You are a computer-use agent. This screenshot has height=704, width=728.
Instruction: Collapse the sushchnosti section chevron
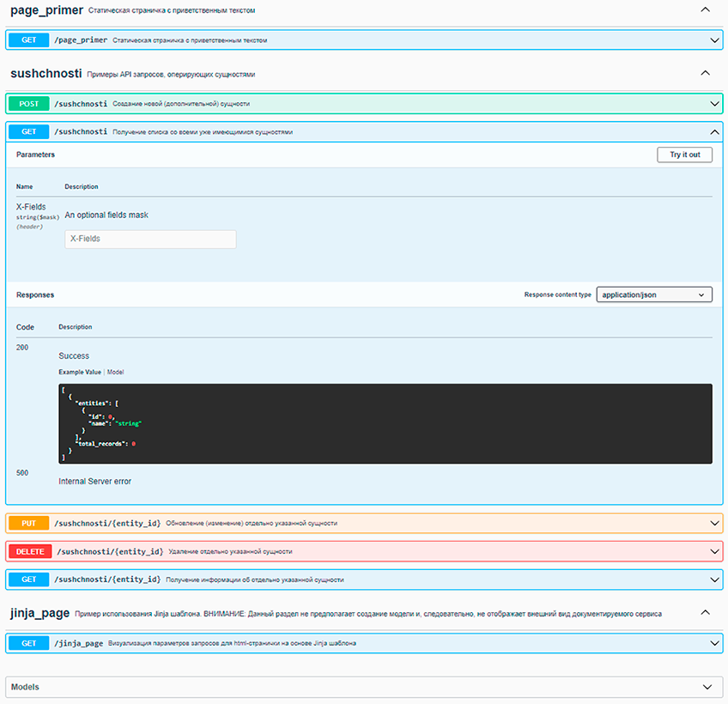click(x=706, y=74)
